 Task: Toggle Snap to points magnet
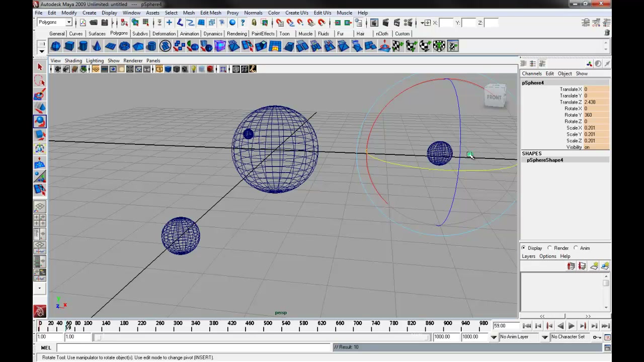[300, 23]
